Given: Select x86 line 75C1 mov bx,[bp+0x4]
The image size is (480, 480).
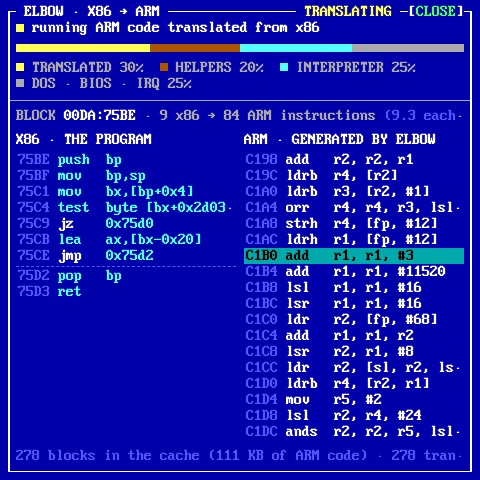Looking at the screenshot, I should 126,191.
